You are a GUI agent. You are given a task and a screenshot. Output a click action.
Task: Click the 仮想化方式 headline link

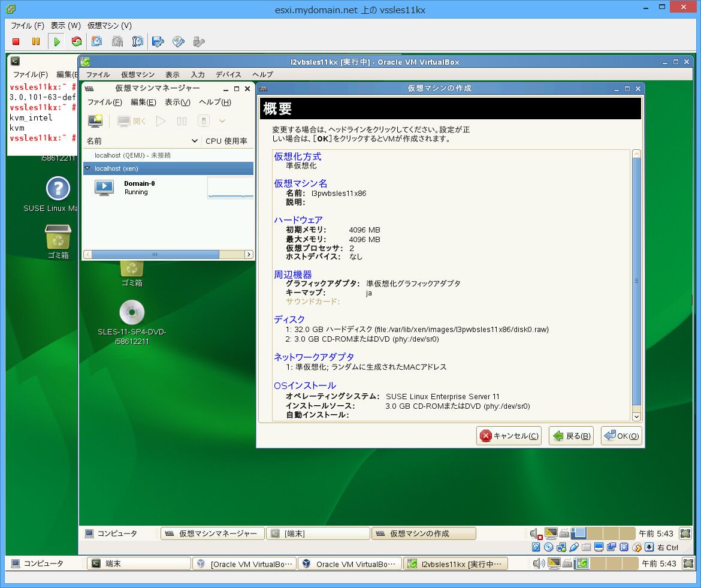297,156
